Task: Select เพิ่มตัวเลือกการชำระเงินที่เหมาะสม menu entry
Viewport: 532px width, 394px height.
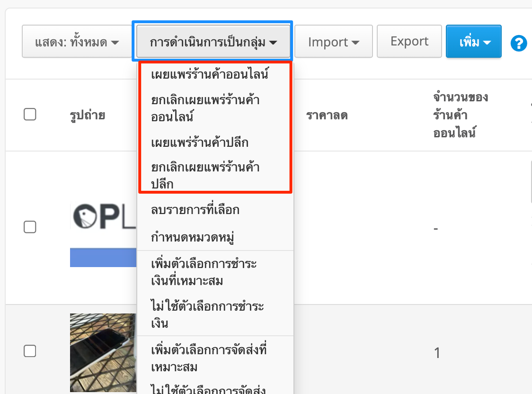Action: (x=215, y=272)
